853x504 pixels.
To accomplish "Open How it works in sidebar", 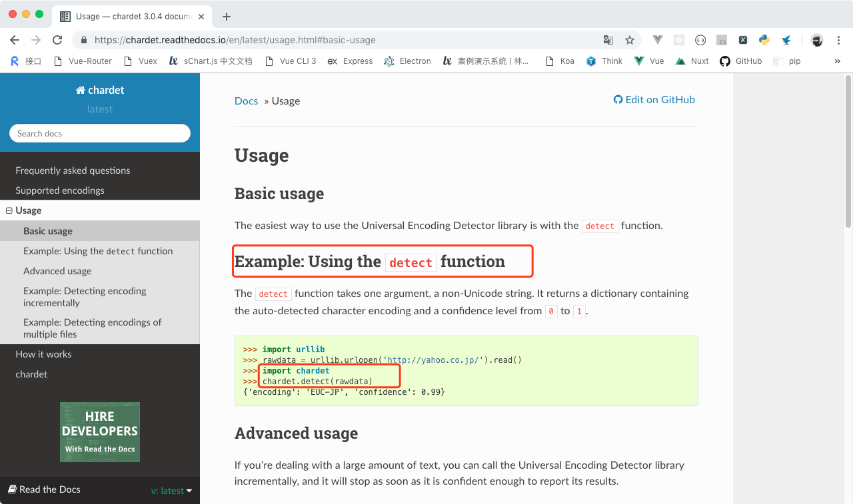I will pos(100,354).
